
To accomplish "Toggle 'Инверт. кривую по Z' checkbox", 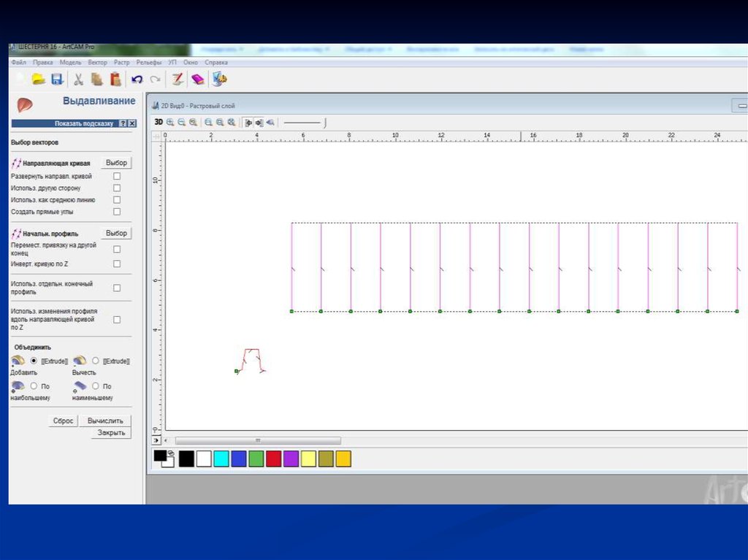I will (117, 264).
